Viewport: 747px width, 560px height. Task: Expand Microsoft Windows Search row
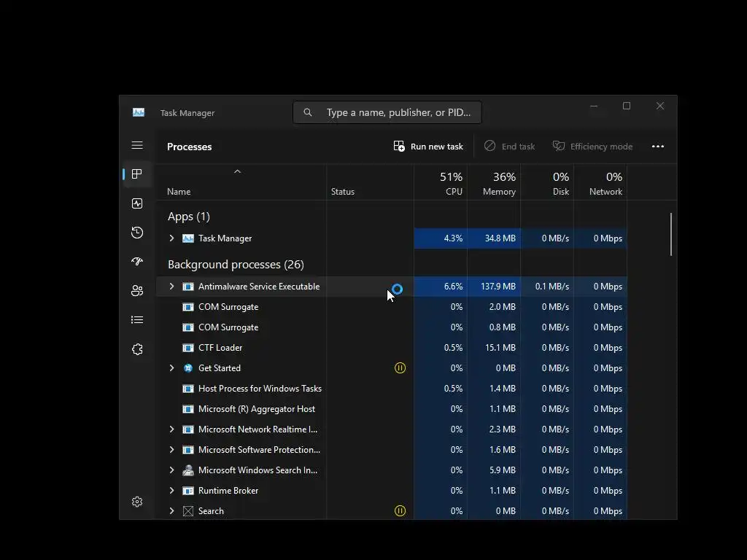point(172,470)
